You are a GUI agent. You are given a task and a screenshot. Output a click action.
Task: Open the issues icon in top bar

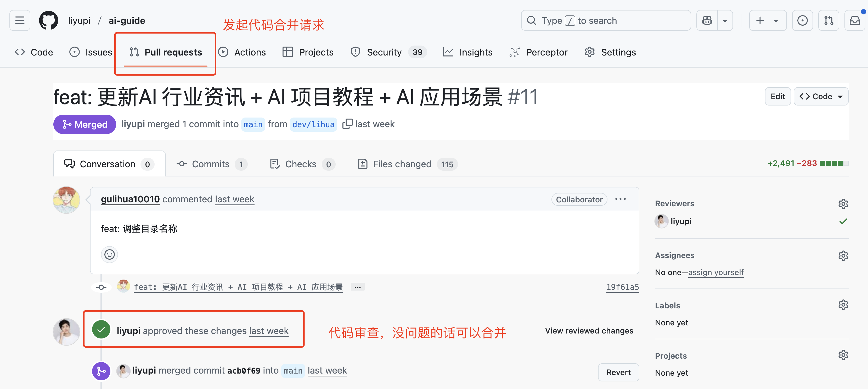[802, 21]
